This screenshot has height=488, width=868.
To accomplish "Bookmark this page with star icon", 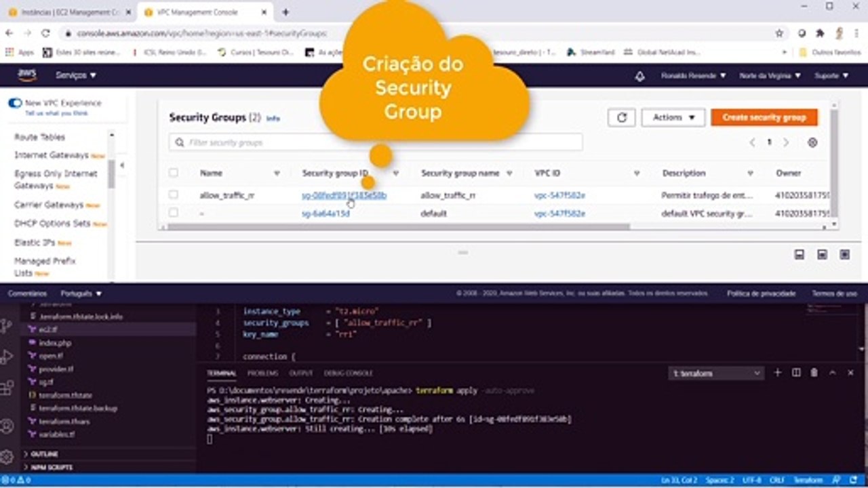I will pyautogui.click(x=779, y=33).
